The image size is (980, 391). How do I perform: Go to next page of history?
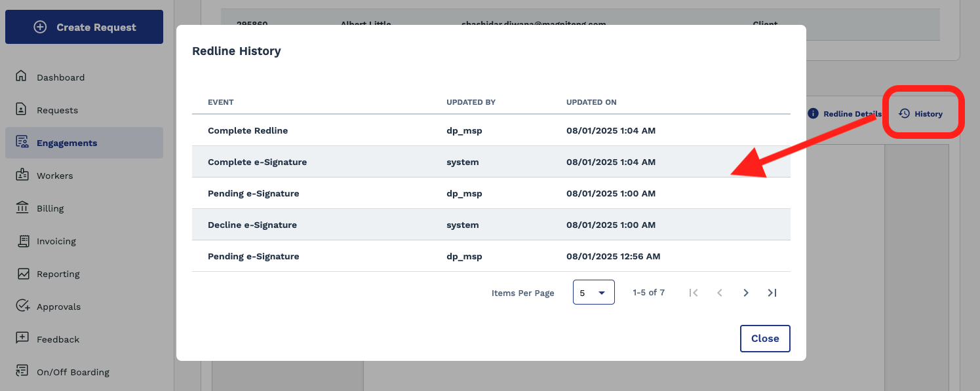point(745,293)
